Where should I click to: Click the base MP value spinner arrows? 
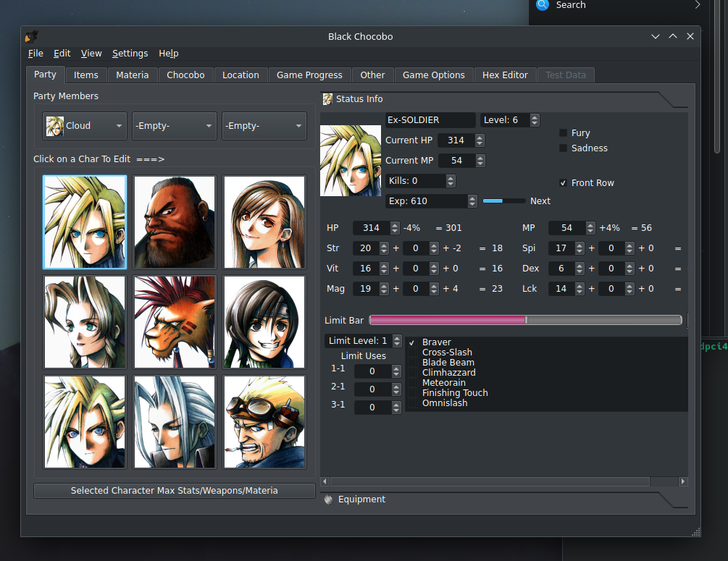590,228
